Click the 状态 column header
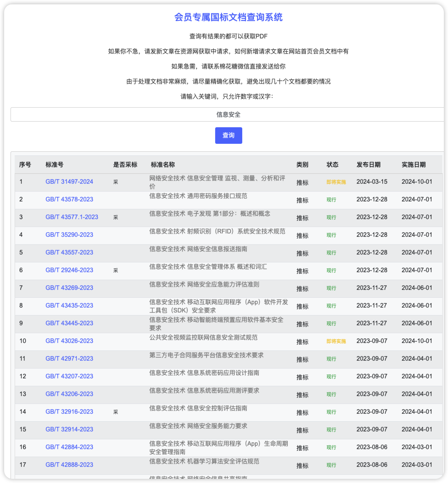 pyautogui.click(x=333, y=165)
